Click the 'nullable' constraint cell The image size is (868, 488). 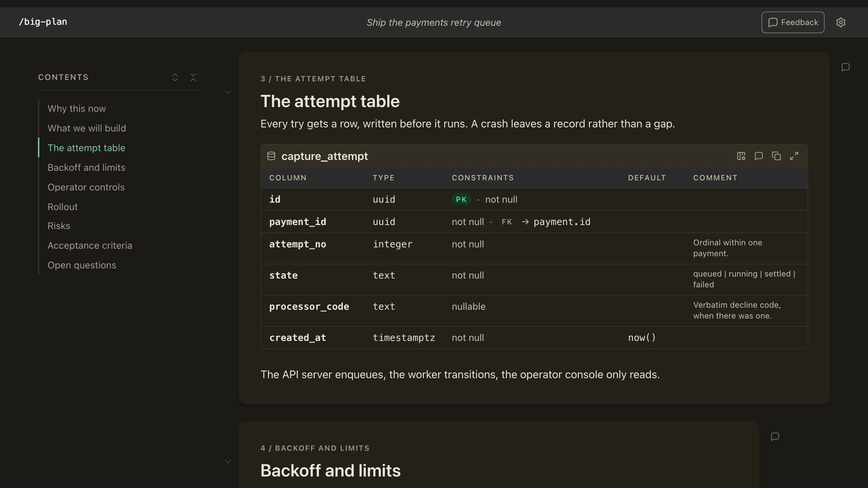click(469, 306)
